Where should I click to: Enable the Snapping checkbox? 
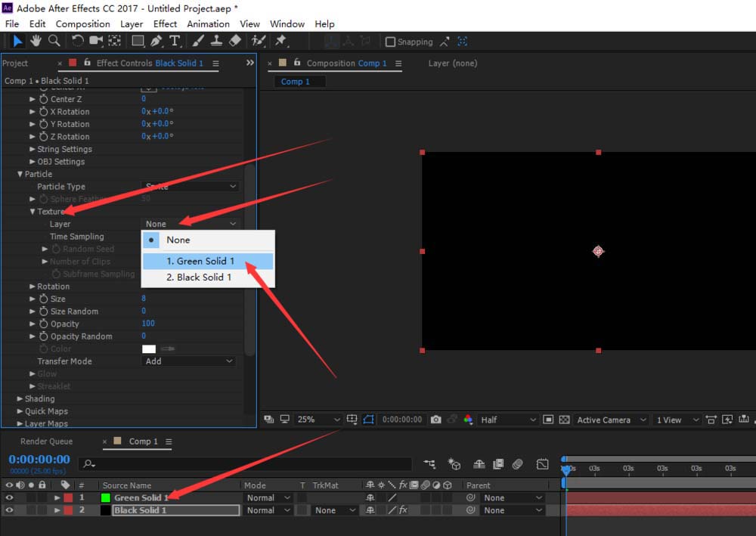click(x=391, y=42)
